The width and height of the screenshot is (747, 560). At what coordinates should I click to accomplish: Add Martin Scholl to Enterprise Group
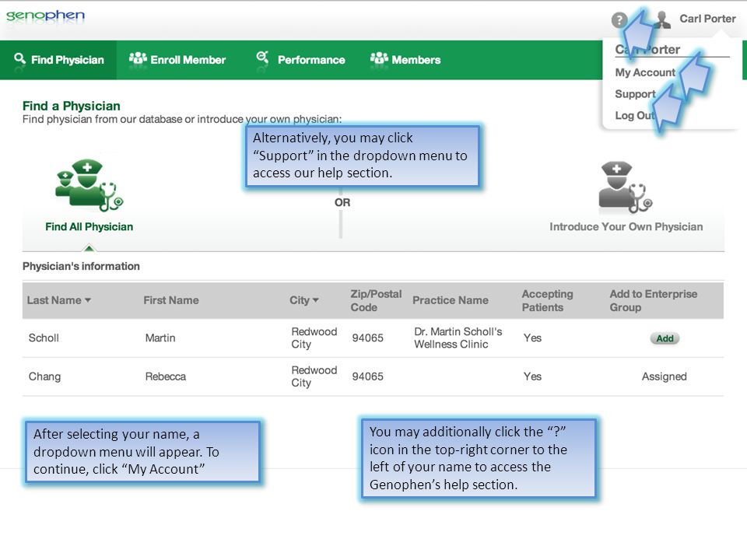tap(665, 338)
